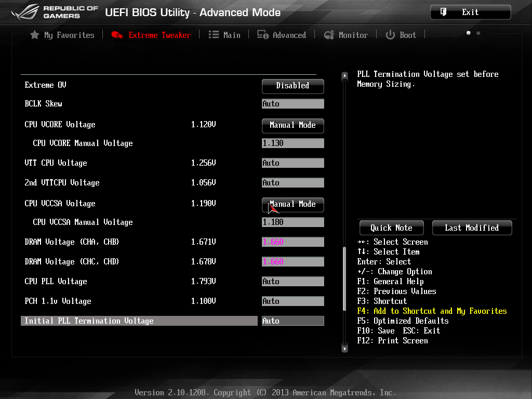Click the scrollbar down arrow
This screenshot has height=399, width=532.
click(x=344, y=349)
